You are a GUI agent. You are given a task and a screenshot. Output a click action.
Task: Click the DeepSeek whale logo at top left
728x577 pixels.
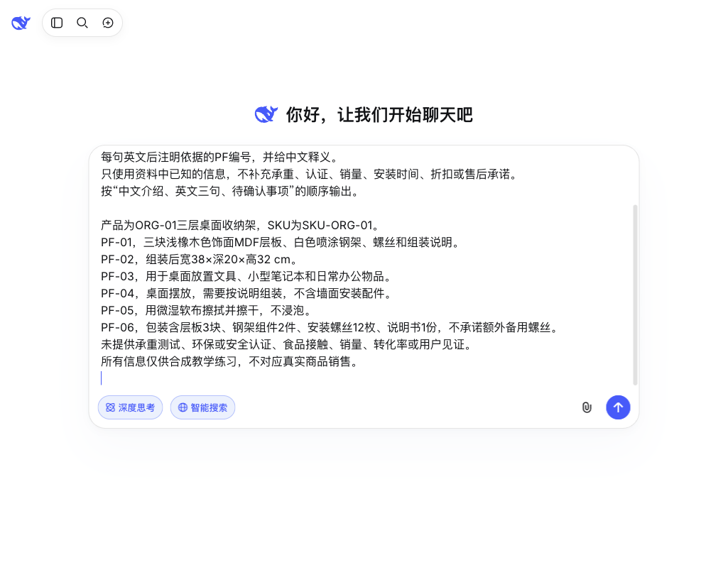pos(21,23)
